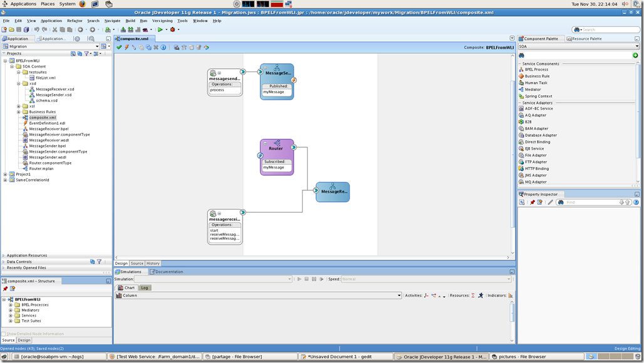Expand the Application Resources section
Viewport: 644px width, 363px height.
click(x=4, y=255)
